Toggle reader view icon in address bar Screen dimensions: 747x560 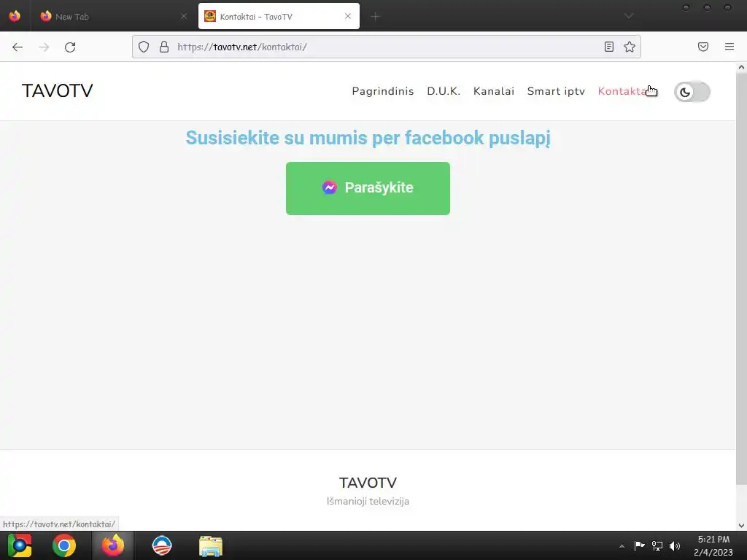609,47
